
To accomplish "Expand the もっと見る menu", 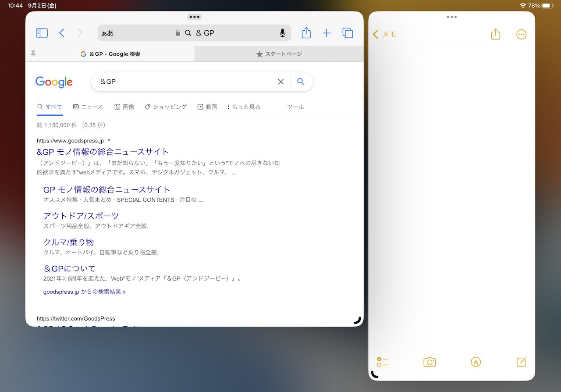I will tap(244, 107).
